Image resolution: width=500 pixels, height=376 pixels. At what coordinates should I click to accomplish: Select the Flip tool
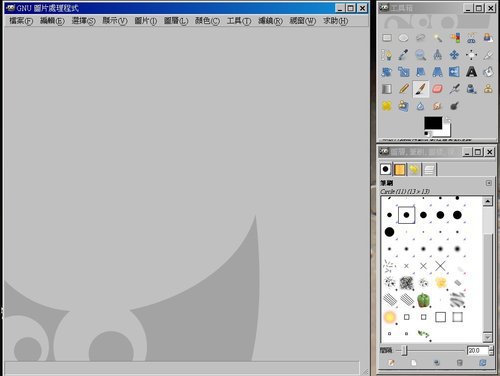tap(455, 72)
